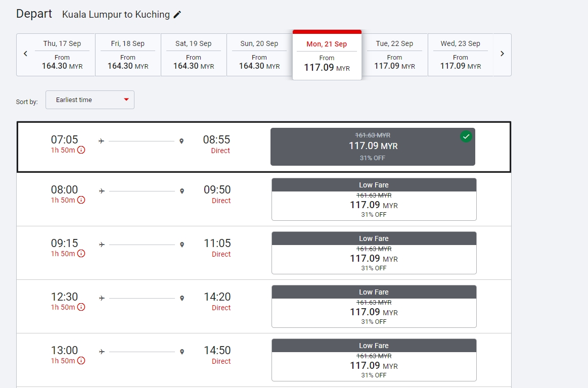This screenshot has height=388, width=588.
Task: Go to previous dates with left arrow
Action: (x=26, y=54)
